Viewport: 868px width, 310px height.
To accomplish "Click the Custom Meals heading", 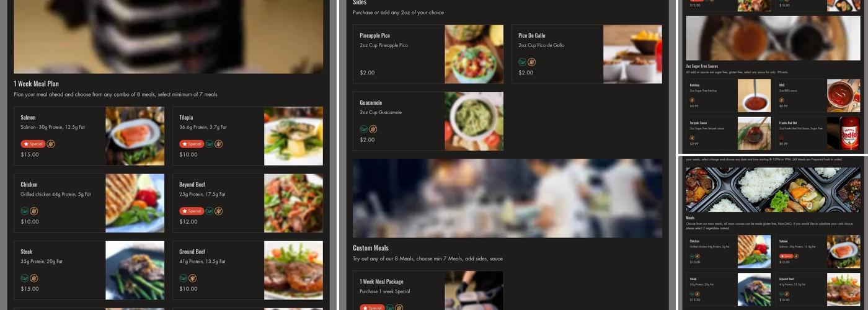I will (371, 248).
